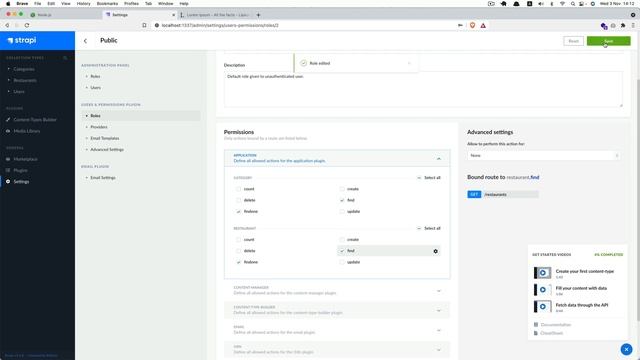Click the volume icon in menu bar

tap(541, 3)
